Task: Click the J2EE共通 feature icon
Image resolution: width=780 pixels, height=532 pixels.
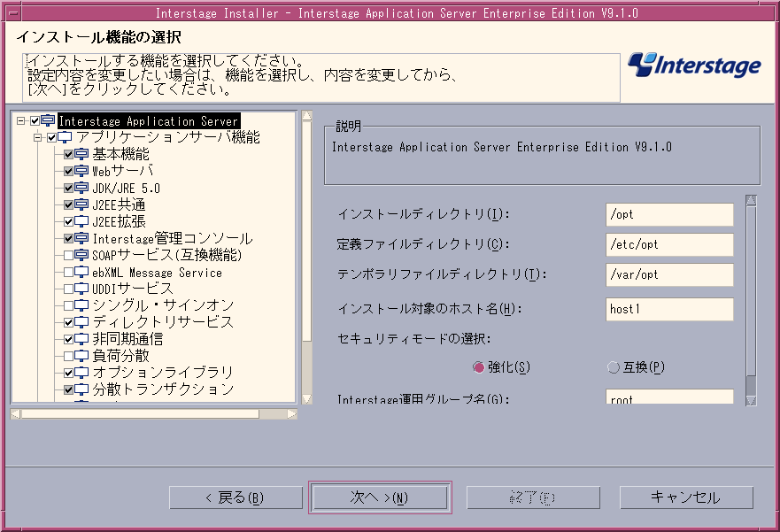Action: [x=81, y=204]
